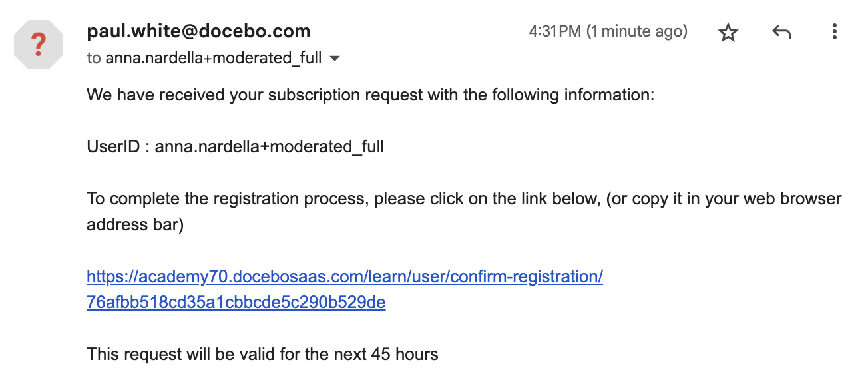This screenshot has height=386, width=868.
Task: Open the three-dot More options menu
Action: (x=834, y=32)
